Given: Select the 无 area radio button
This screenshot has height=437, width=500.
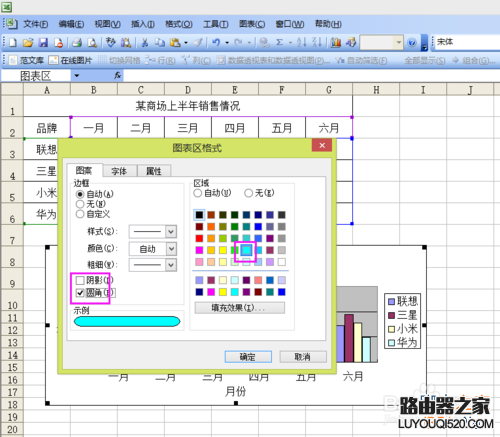Looking at the screenshot, I should click(249, 193).
